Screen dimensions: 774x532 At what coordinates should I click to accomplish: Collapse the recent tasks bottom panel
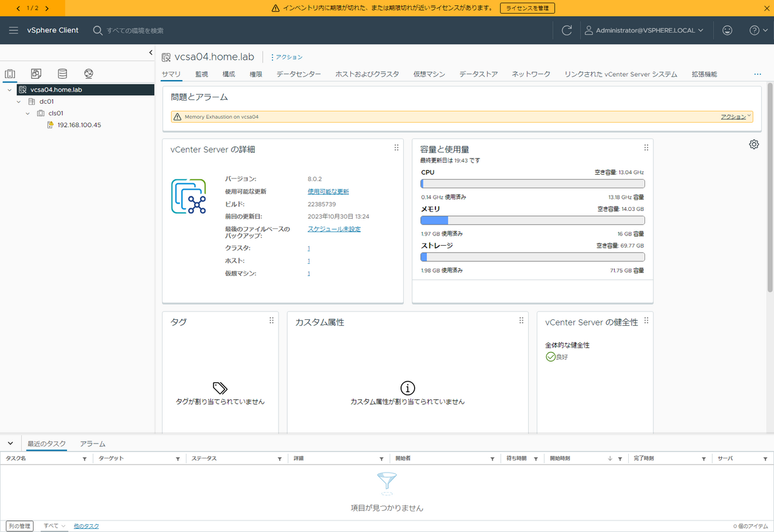click(x=10, y=443)
